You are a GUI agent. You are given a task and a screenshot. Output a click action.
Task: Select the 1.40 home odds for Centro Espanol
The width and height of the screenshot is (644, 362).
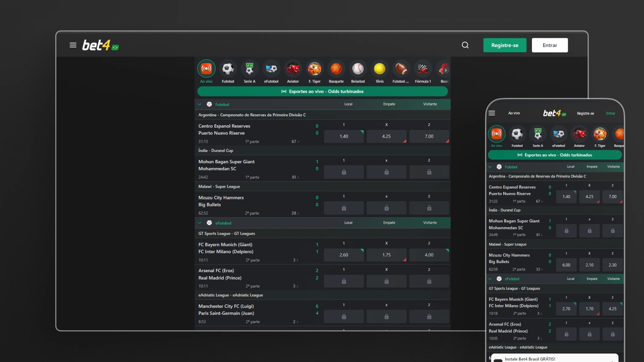[344, 136]
